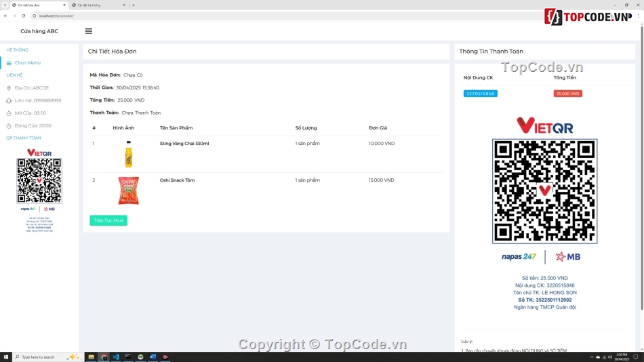The image size is (644, 362).
Task: Open File Explorer from taskbar
Action: 92,357
